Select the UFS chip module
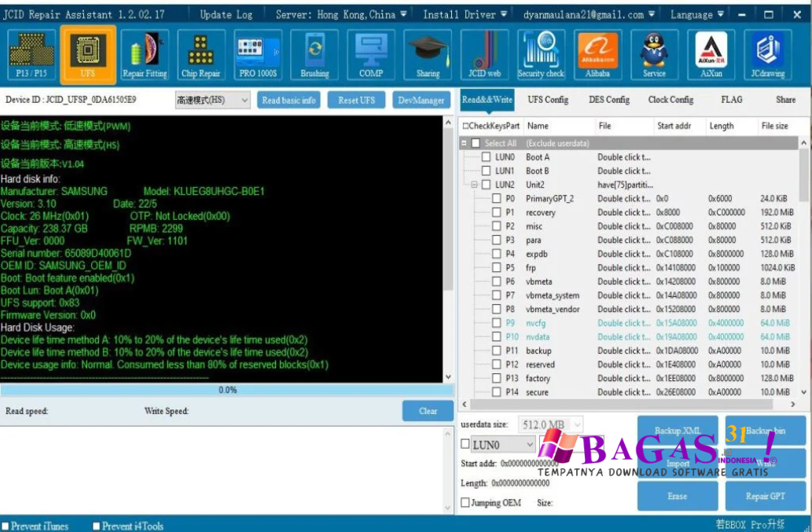812x532 pixels. (x=88, y=54)
